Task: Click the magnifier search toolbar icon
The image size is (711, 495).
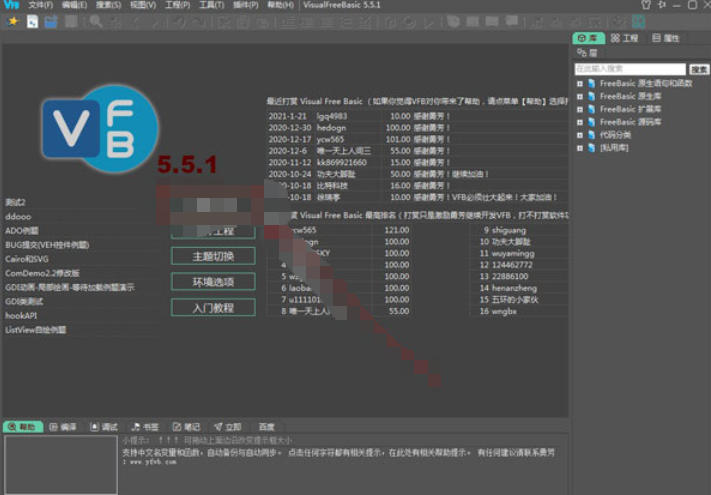Action: 96,21
